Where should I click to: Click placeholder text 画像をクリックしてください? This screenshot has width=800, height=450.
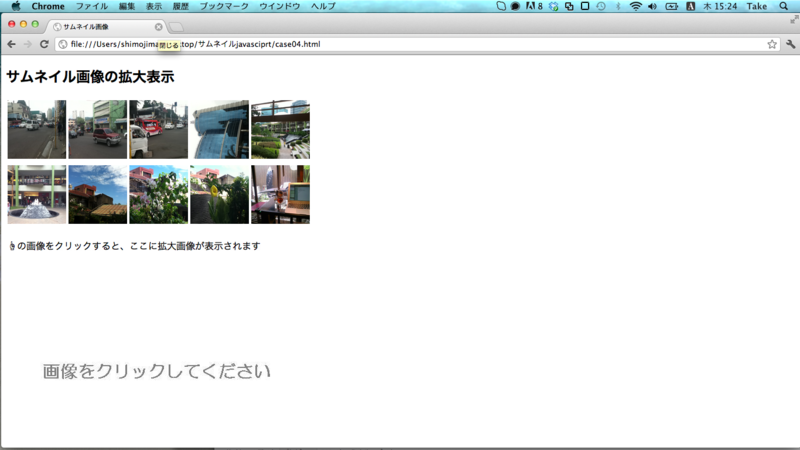tap(156, 371)
